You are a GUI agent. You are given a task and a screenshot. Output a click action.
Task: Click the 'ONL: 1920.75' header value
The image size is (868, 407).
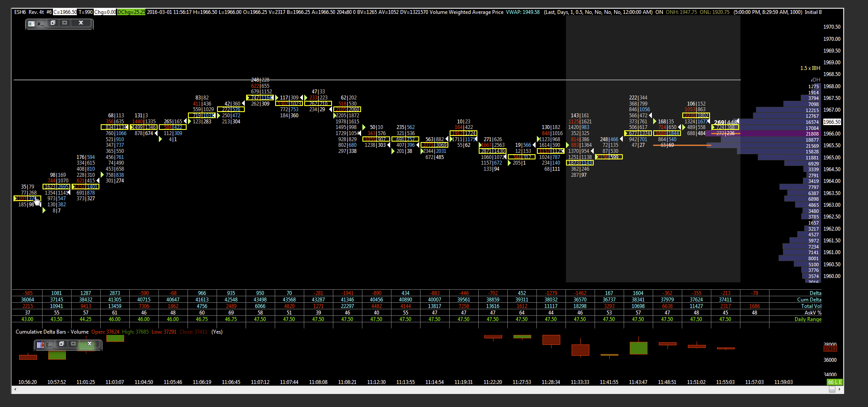click(715, 12)
